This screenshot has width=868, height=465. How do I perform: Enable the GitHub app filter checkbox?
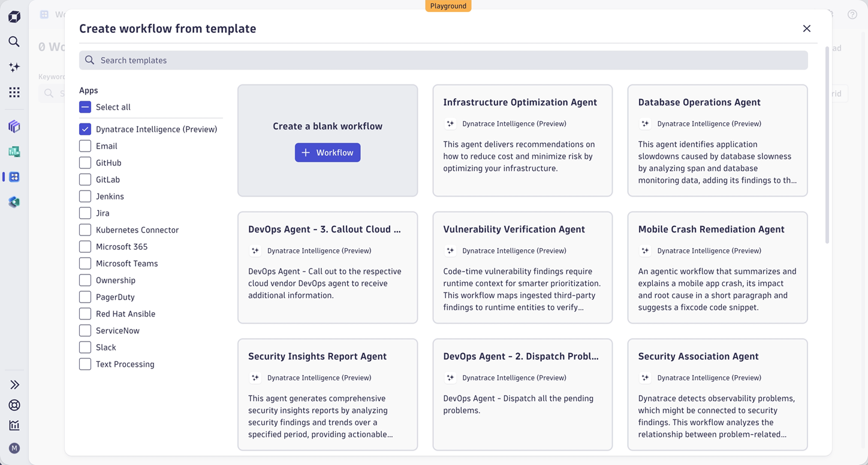pyautogui.click(x=85, y=162)
